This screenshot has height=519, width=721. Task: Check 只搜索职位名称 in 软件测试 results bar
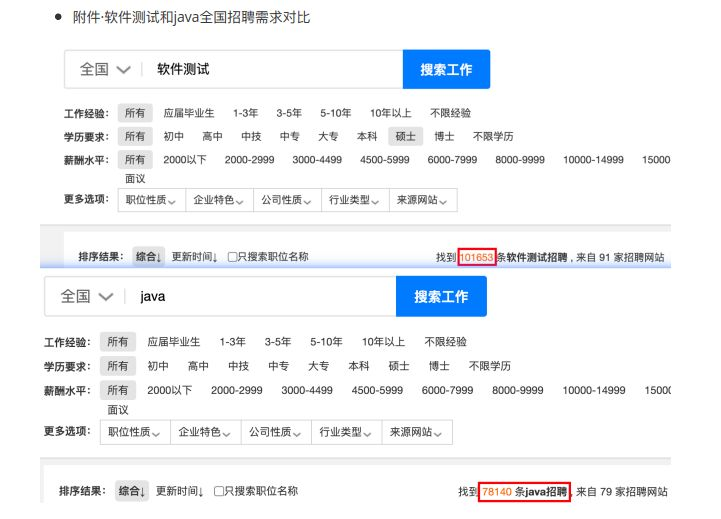(233, 257)
